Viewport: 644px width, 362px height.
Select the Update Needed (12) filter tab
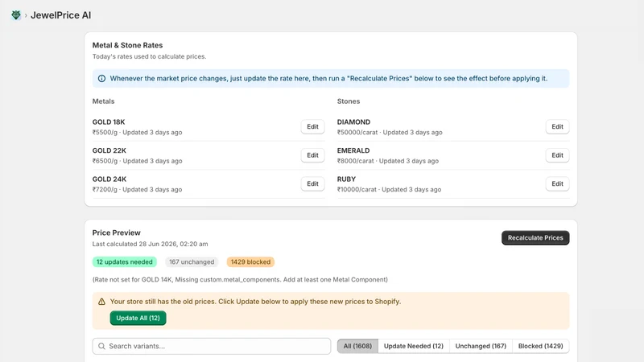tap(414, 346)
